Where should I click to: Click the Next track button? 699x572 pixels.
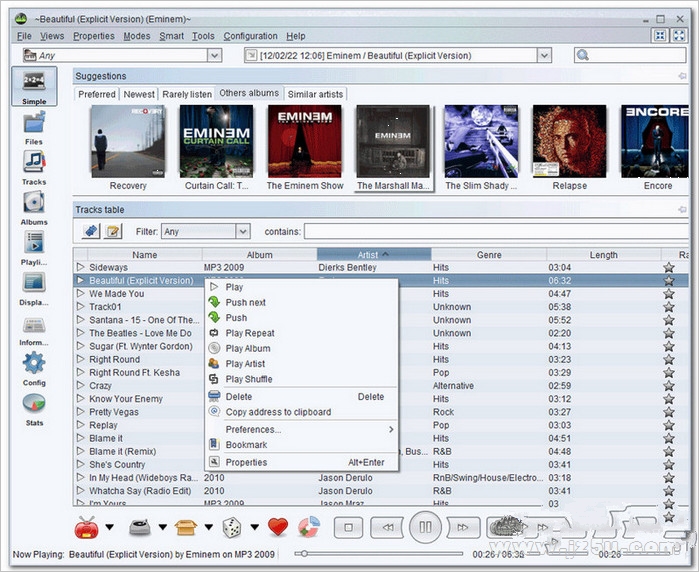pyautogui.click(x=463, y=527)
